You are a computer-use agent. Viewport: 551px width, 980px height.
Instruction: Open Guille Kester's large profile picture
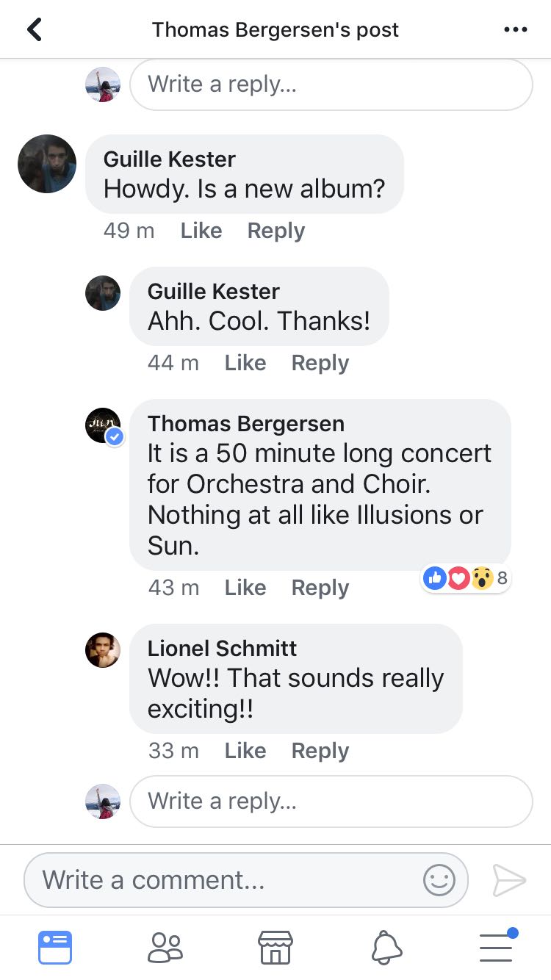(47, 164)
